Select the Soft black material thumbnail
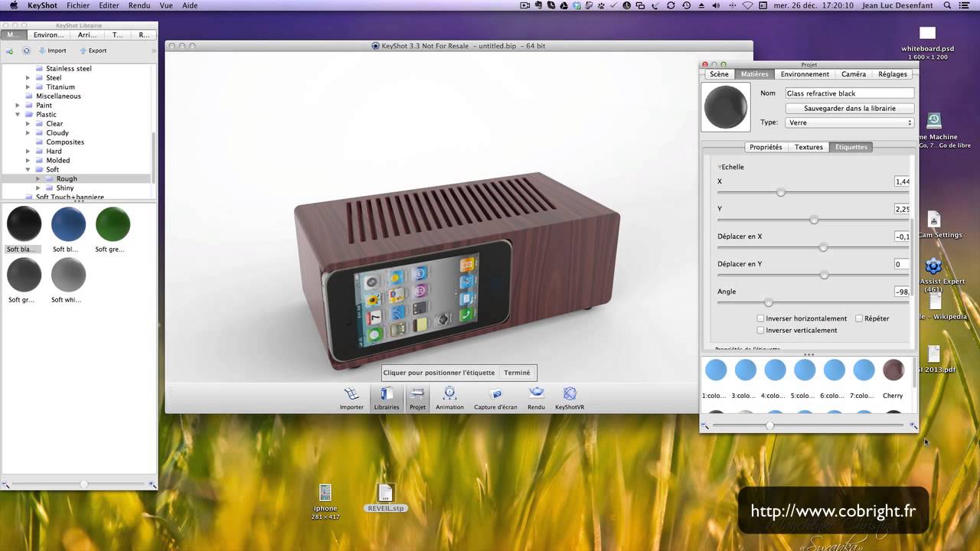This screenshot has height=551, width=980. 24,224
